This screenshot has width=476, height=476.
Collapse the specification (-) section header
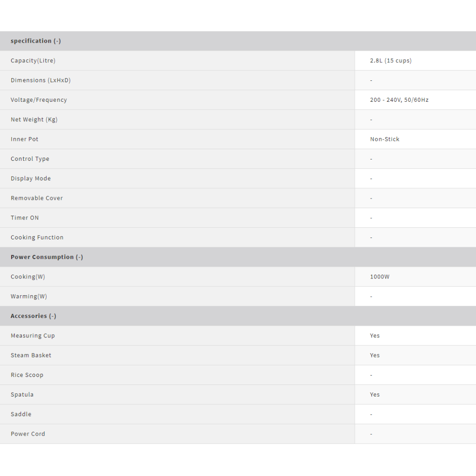(x=36, y=41)
